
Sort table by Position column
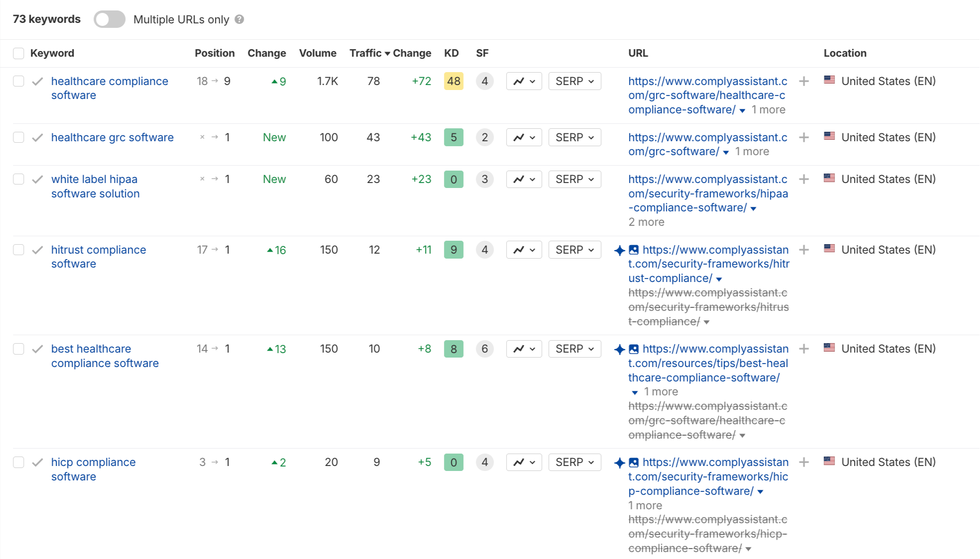(215, 53)
